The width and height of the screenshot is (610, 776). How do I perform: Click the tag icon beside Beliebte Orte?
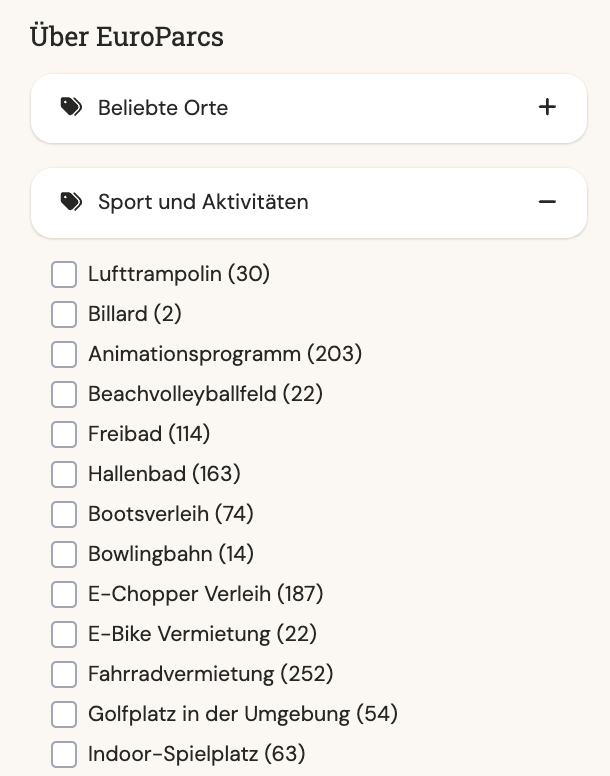point(71,107)
